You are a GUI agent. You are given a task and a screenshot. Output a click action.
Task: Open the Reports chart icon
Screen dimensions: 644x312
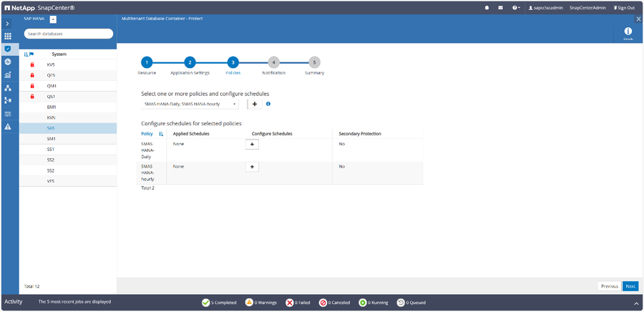(x=8, y=75)
